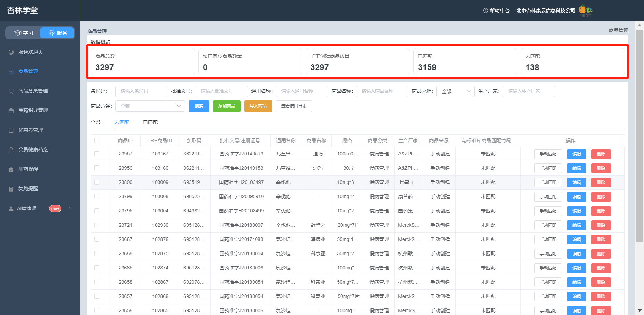Check the row for 商品ID 23800
This screenshot has height=315, width=644.
click(x=97, y=182)
